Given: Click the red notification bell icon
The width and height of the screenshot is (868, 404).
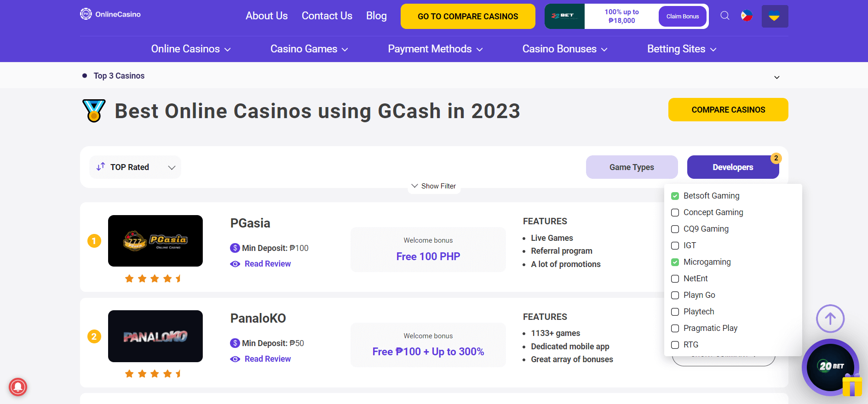Looking at the screenshot, I should click(x=18, y=387).
